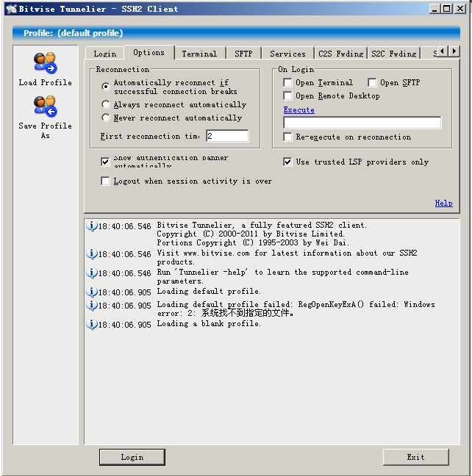The height and width of the screenshot is (476, 472).
Task: Switch to the Login tab
Action: click(x=105, y=54)
